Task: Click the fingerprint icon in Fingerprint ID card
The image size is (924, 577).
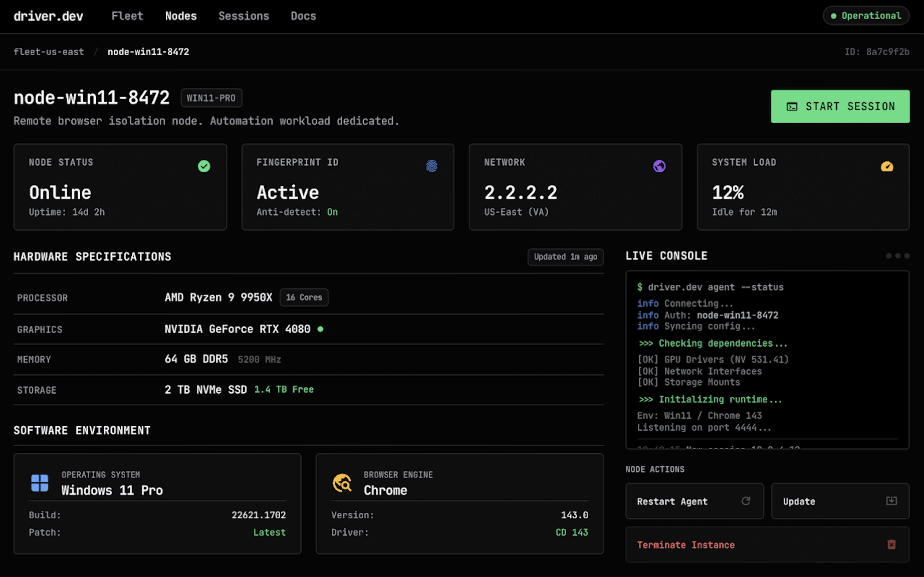Action: (x=431, y=166)
